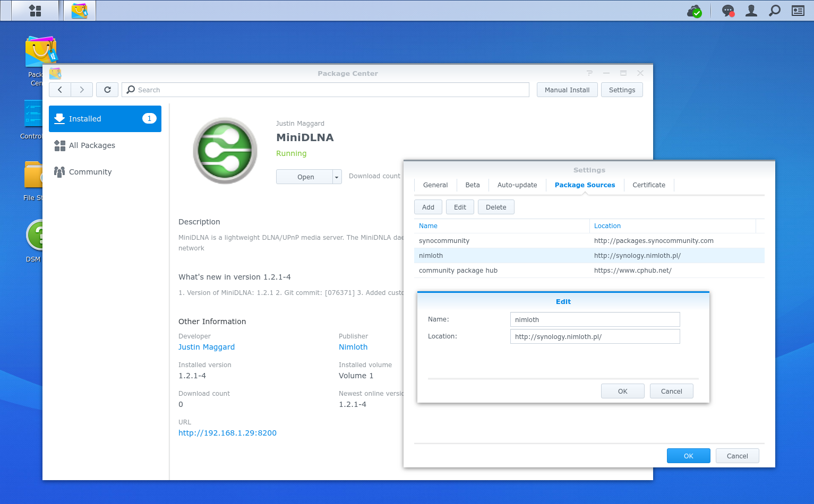Screen dimensions: 814x504
Task: Select Community in the sidebar
Action: (x=105, y=172)
